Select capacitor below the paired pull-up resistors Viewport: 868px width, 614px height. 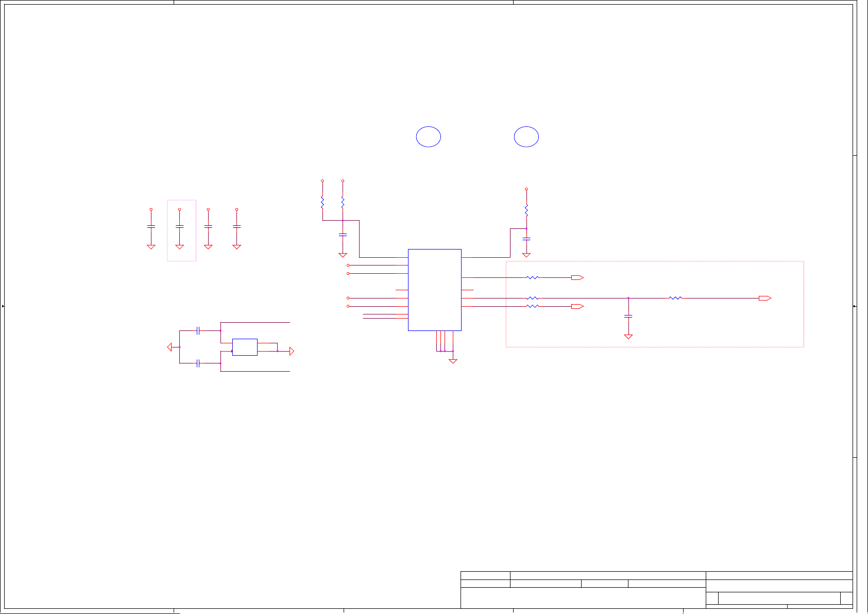(x=343, y=235)
